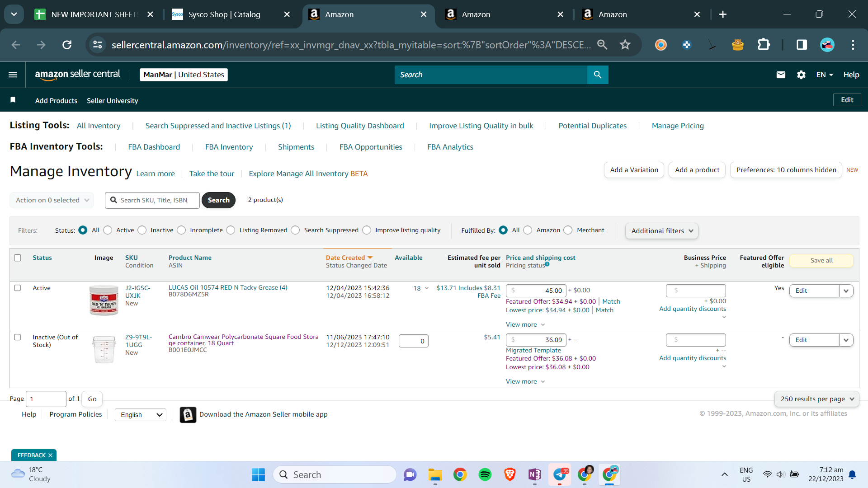Open the LUCAS Oil grease product thumbnail
The height and width of the screenshot is (488, 868).
tap(104, 300)
